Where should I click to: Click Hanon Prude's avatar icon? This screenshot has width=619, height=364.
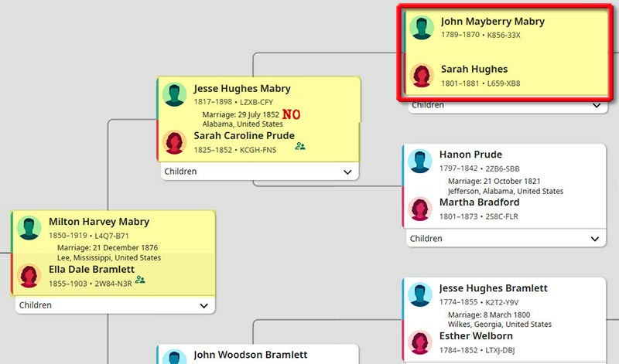pyautogui.click(x=420, y=162)
